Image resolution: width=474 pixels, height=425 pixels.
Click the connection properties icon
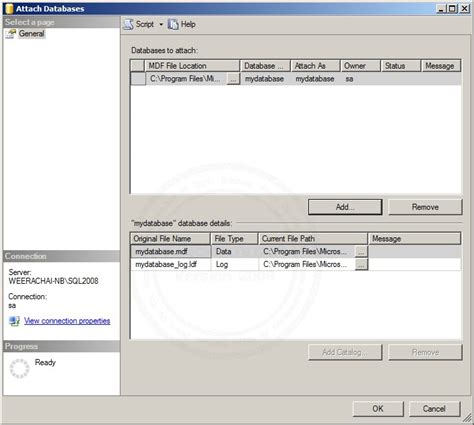pos(14,321)
